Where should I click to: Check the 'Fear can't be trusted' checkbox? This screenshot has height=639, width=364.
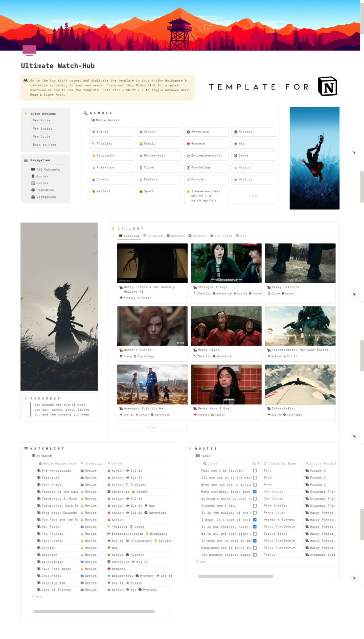click(x=255, y=471)
